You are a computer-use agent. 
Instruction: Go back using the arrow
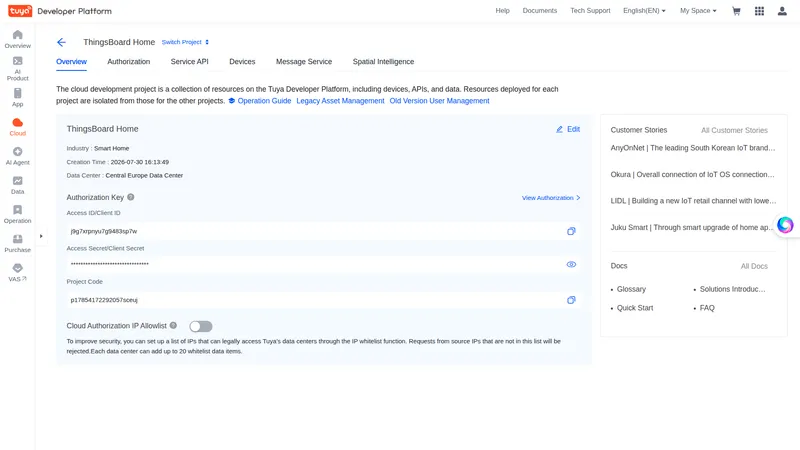(61, 42)
